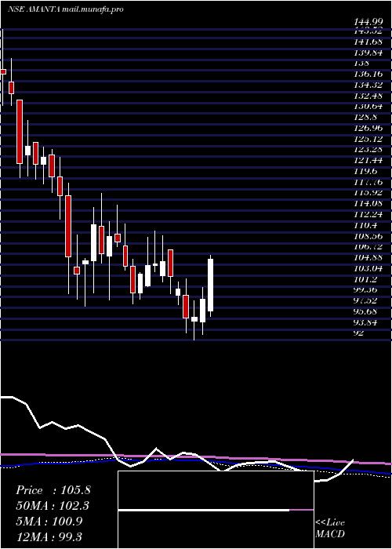Click the 112.24 price axis label
Screen dimensions: 392x549
click(x=368, y=214)
